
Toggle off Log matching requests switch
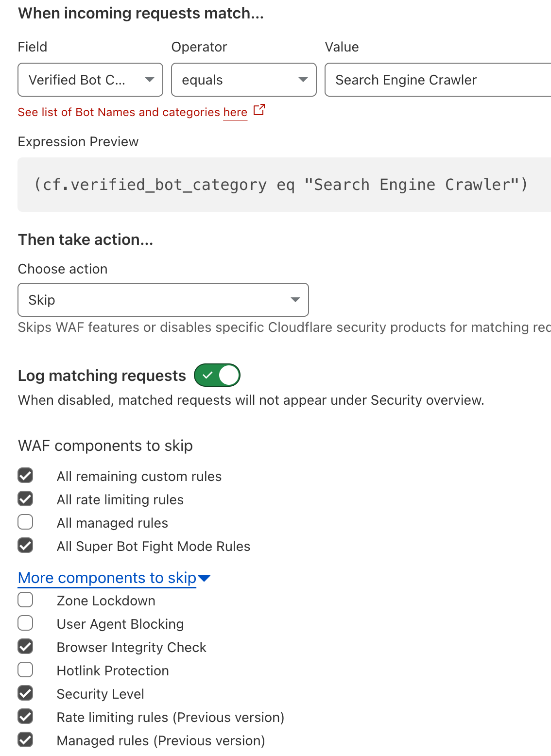pyautogui.click(x=217, y=375)
